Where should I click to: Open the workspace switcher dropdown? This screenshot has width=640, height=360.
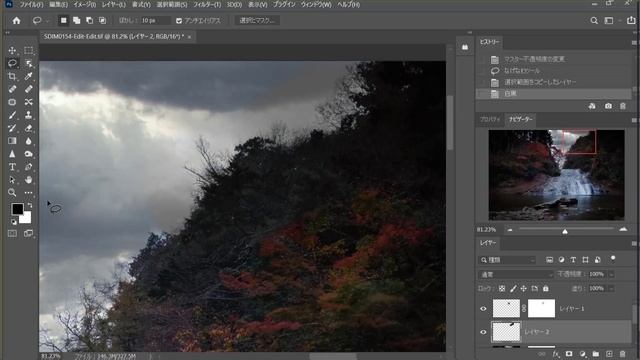pos(611,20)
